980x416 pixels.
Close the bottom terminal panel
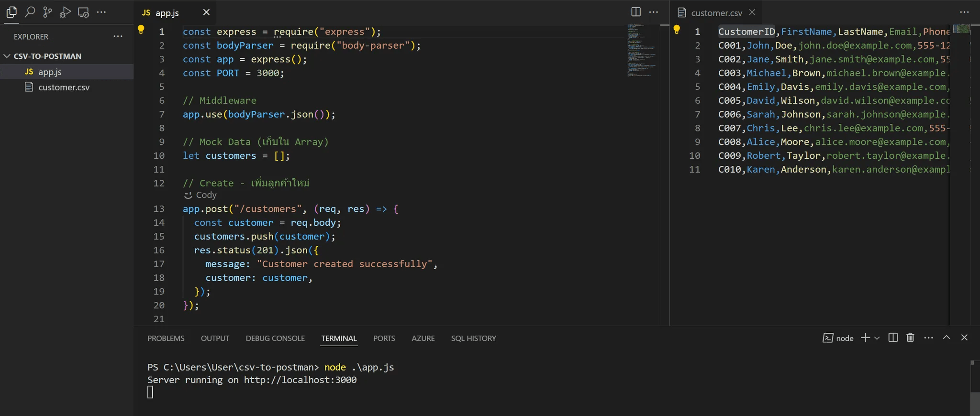(964, 338)
